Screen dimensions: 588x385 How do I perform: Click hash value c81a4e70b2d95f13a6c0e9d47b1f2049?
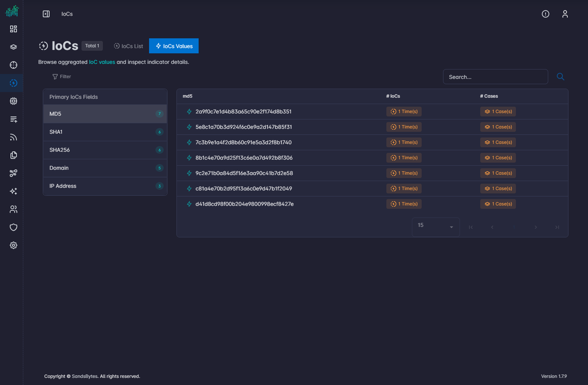click(244, 189)
